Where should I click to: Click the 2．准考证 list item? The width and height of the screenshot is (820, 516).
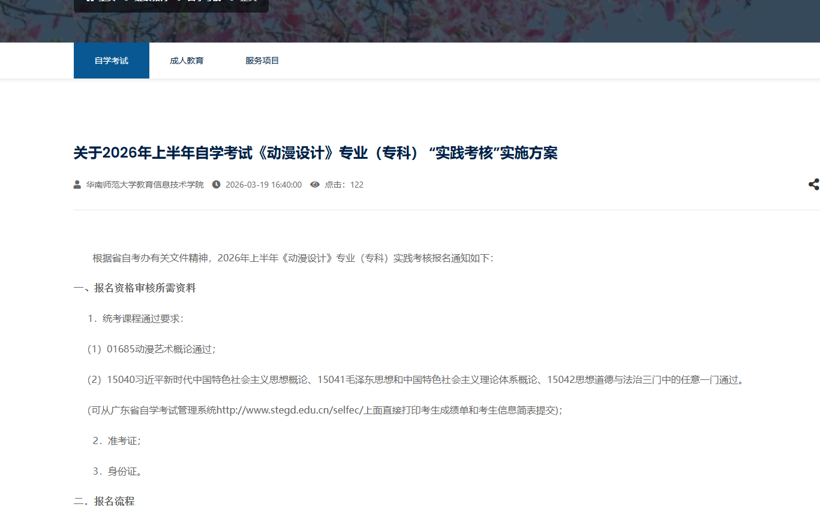116,441
